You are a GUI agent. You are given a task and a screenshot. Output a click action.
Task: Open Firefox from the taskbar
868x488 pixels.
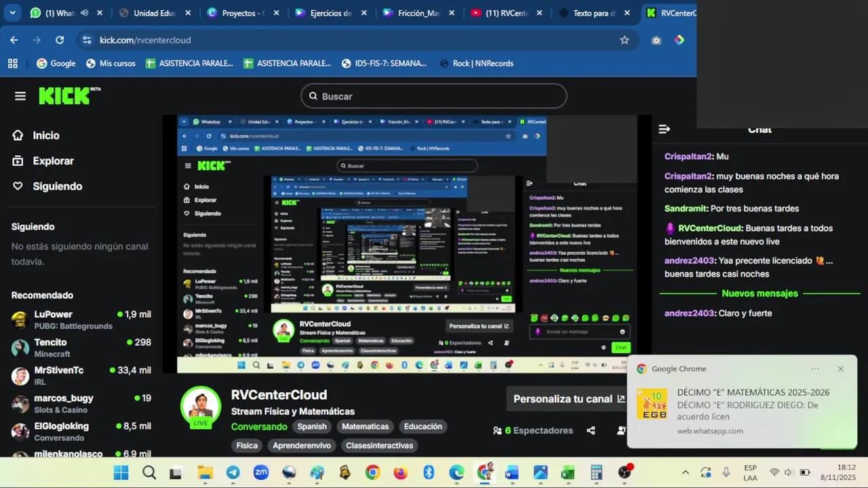[401, 472]
